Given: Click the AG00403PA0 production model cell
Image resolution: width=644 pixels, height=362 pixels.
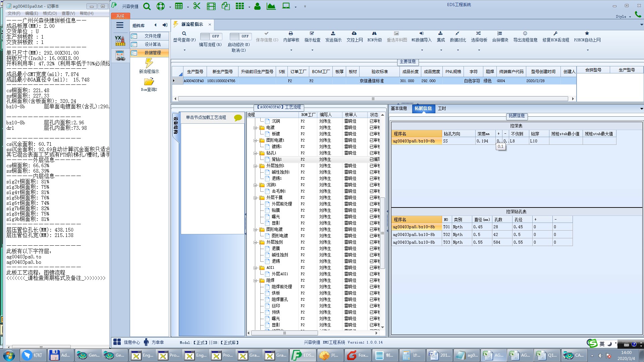Looking at the screenshot, I should tap(194, 81).
